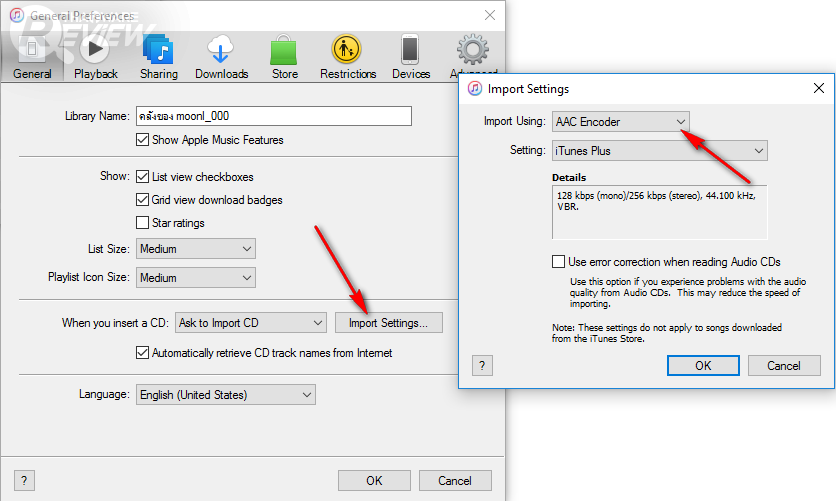The image size is (836, 501).
Task: Close the Import Settings dialog
Action: pyautogui.click(x=819, y=88)
